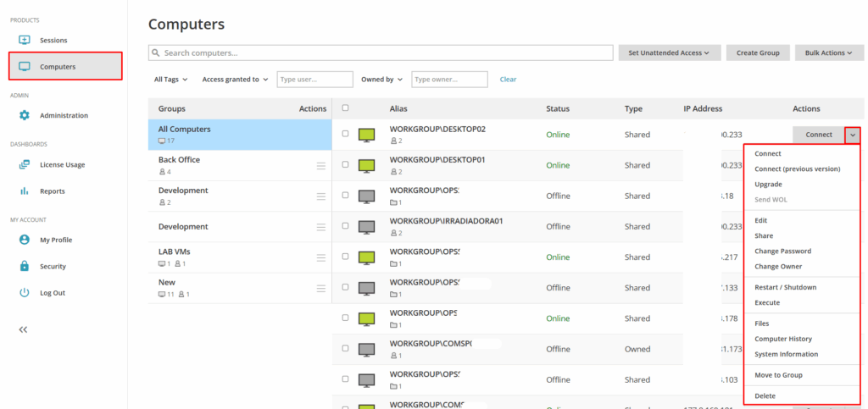This screenshot has height=409, width=868.
Task: Select Computer History in the actions menu
Action: 782,339
